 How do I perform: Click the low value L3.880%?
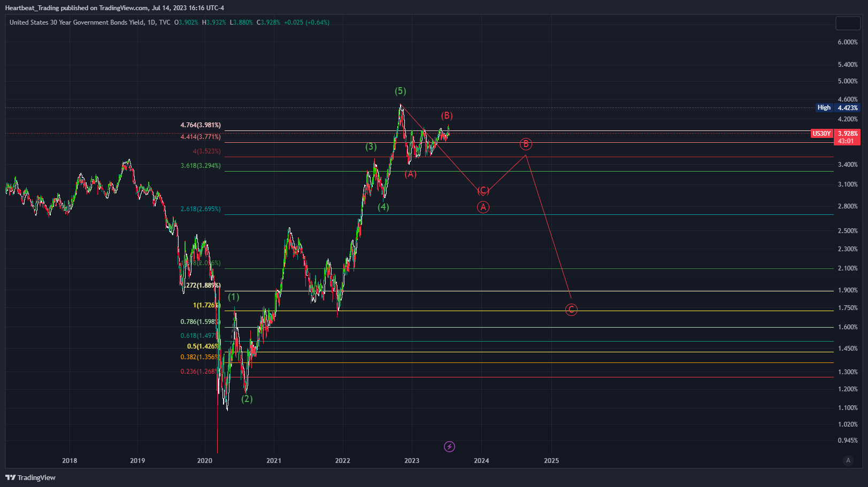[x=241, y=22]
